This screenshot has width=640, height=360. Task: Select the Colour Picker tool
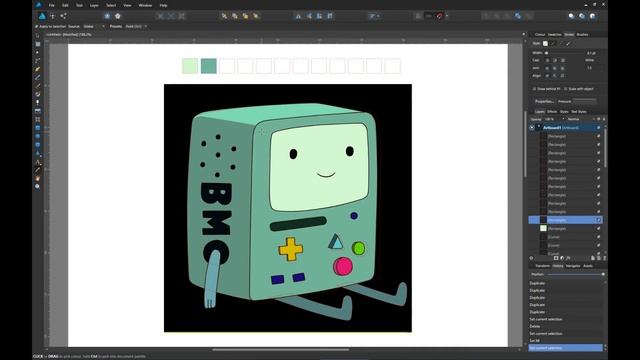tap(38, 170)
